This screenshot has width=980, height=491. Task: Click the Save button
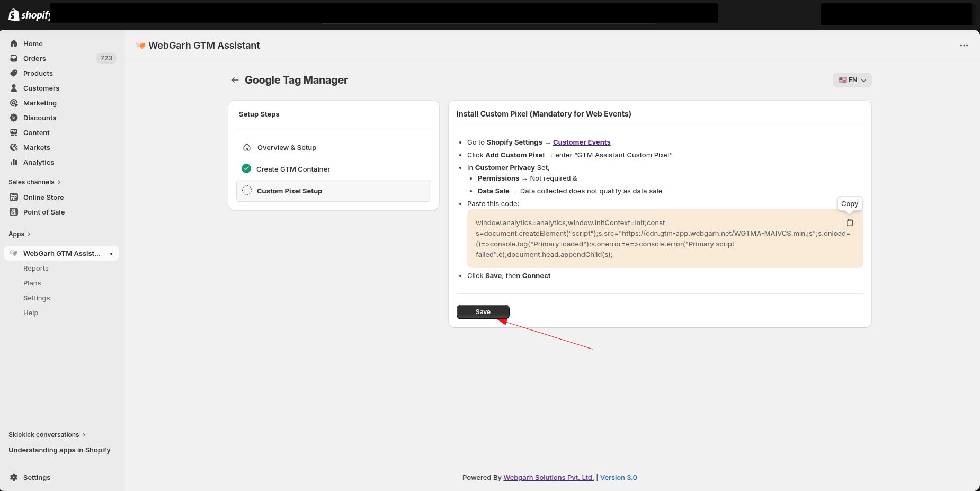(483, 312)
